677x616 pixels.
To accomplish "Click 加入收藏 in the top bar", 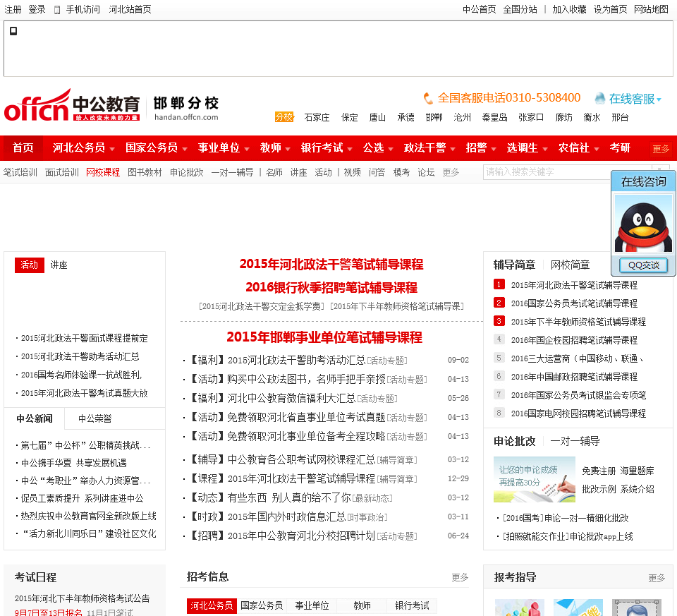I will (569, 9).
